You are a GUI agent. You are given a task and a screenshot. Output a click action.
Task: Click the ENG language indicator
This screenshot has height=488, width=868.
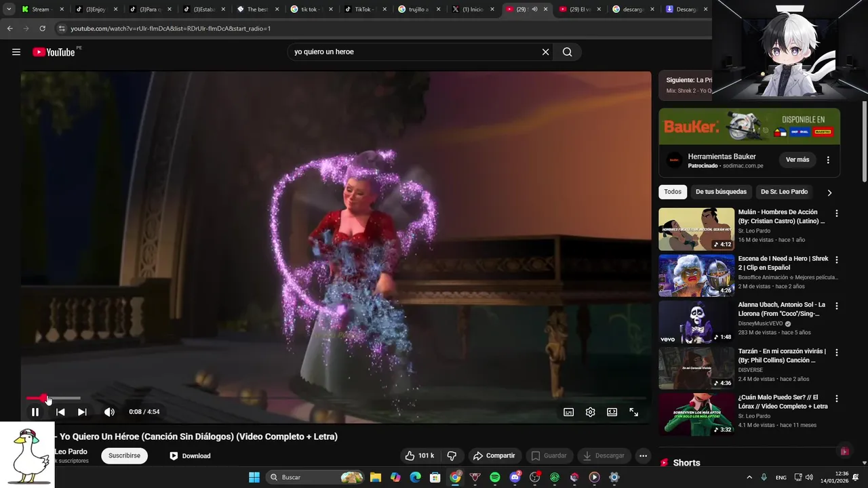(x=781, y=477)
